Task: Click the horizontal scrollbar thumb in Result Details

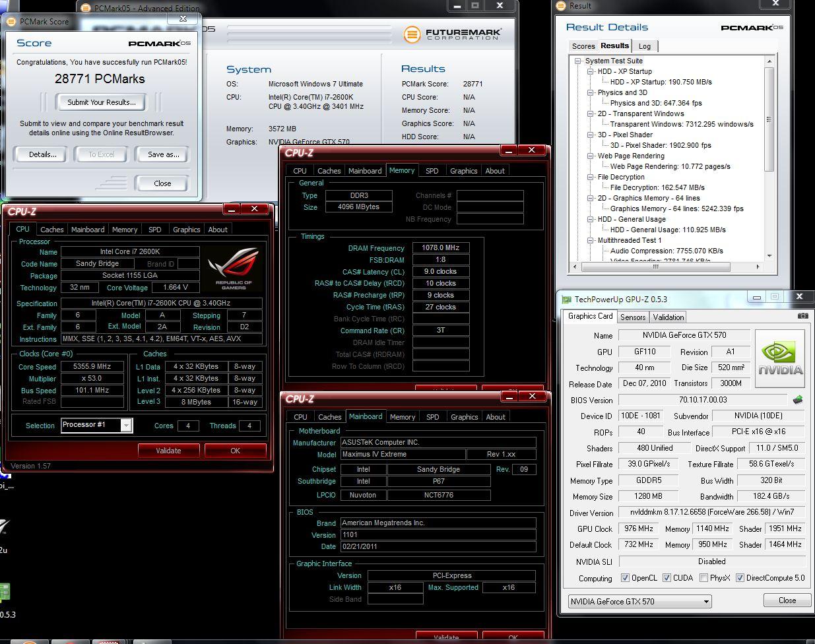Action: [x=656, y=267]
